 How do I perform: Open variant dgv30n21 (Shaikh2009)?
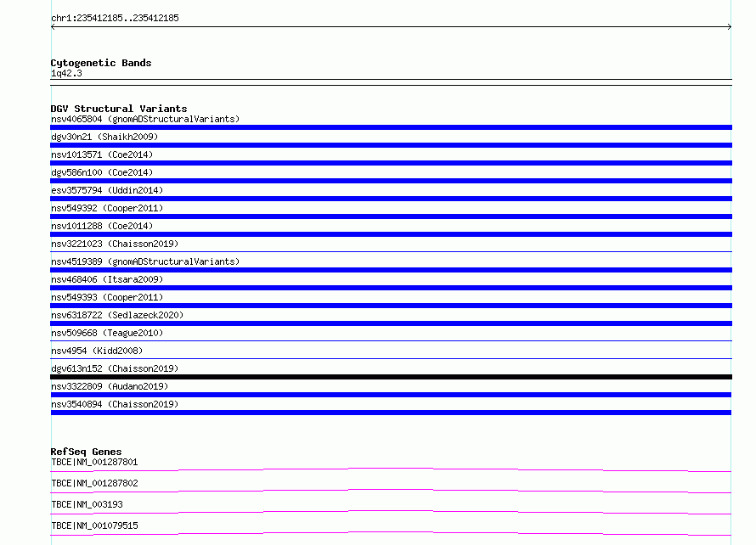pyautogui.click(x=104, y=137)
